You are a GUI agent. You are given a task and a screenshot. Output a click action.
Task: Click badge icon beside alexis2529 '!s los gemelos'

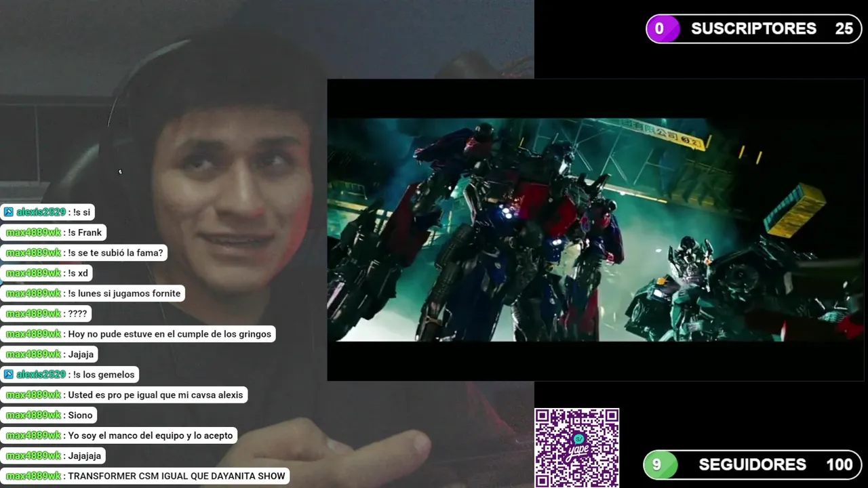8,374
